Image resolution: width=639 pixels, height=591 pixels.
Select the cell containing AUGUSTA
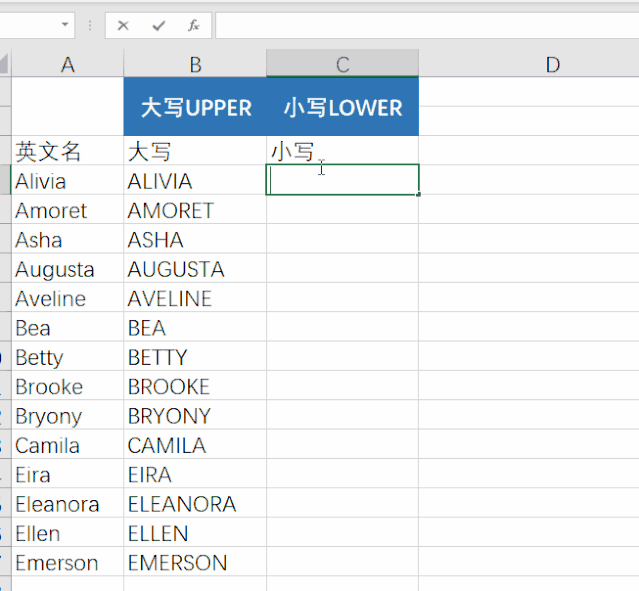(x=195, y=268)
